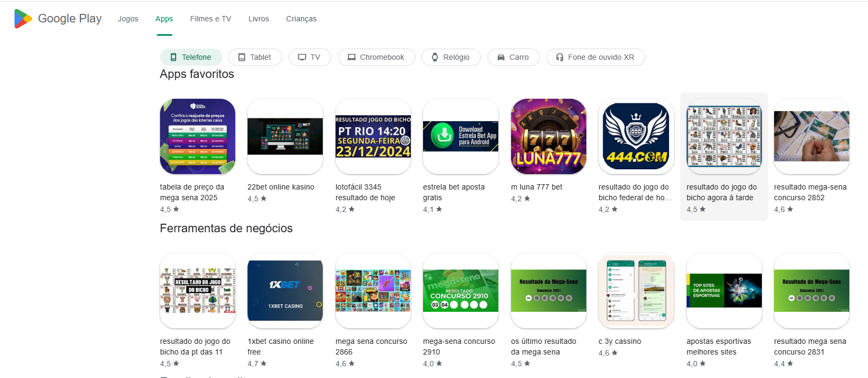Click 'resultado mega sena concurso 2831' title text
Image resolution: width=868 pixels, height=378 pixels.
click(x=810, y=346)
